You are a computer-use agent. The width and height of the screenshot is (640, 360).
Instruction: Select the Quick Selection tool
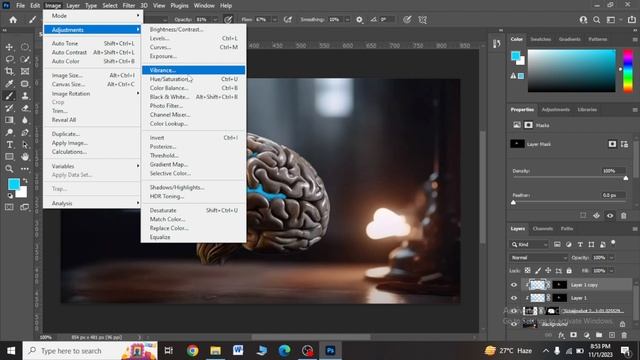25,59
